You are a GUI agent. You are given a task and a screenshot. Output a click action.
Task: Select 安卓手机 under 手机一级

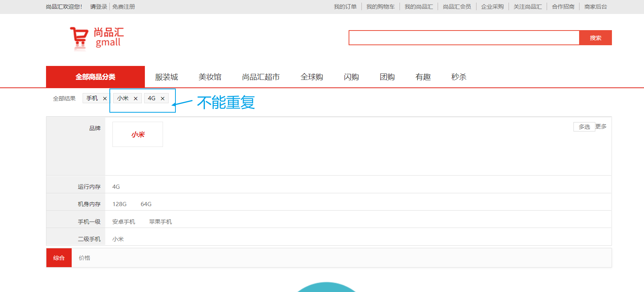coord(124,222)
